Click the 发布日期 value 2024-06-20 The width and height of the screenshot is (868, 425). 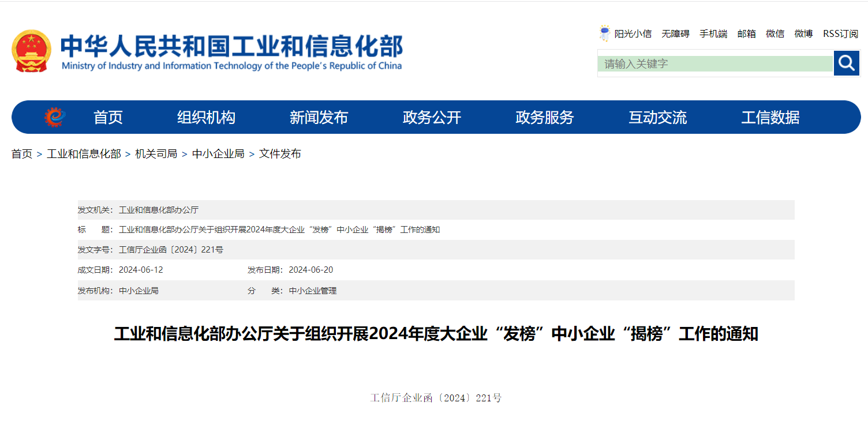pos(310,270)
